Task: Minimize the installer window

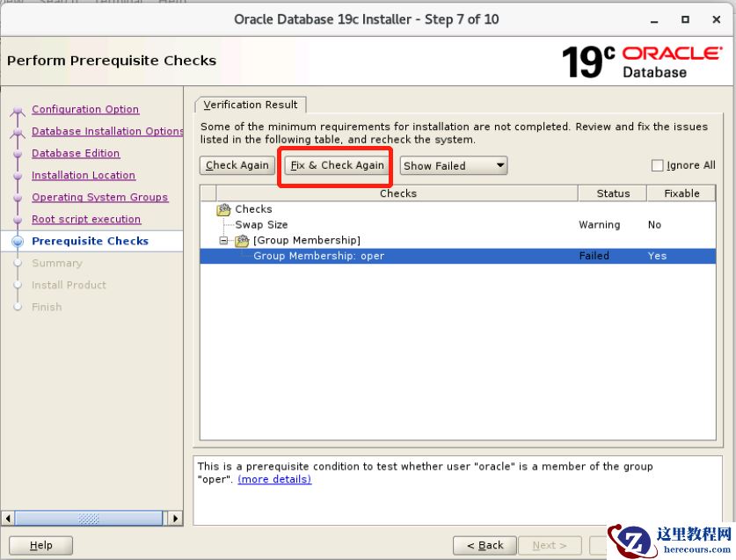Action: click(x=654, y=20)
